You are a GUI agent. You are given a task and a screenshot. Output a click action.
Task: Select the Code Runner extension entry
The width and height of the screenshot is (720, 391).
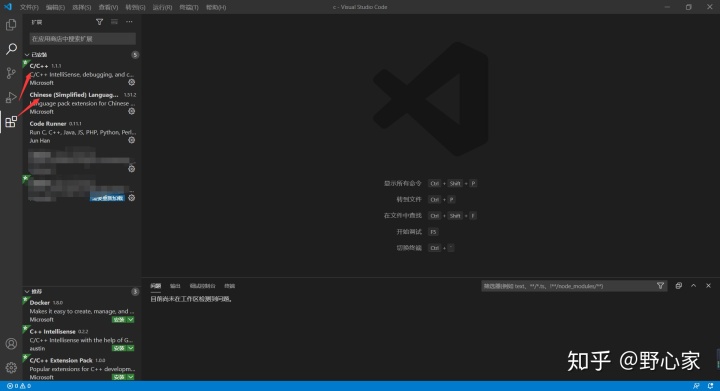pos(81,132)
